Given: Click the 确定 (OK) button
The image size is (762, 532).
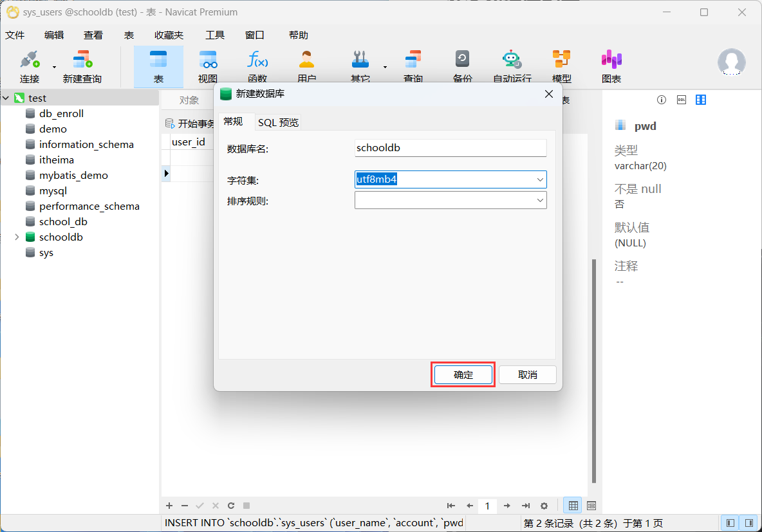Looking at the screenshot, I should pos(463,374).
